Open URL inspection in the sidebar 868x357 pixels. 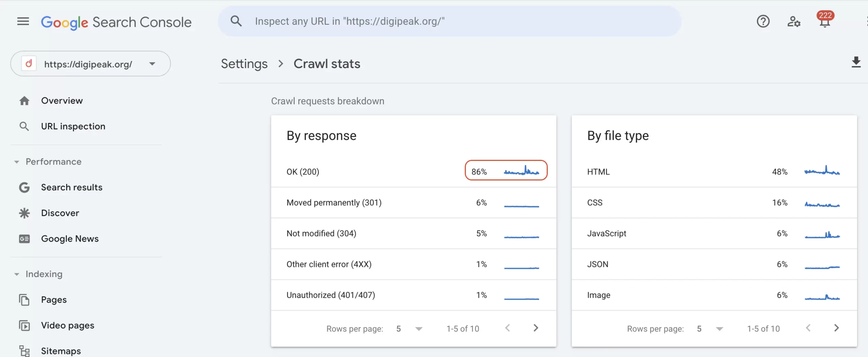[73, 126]
